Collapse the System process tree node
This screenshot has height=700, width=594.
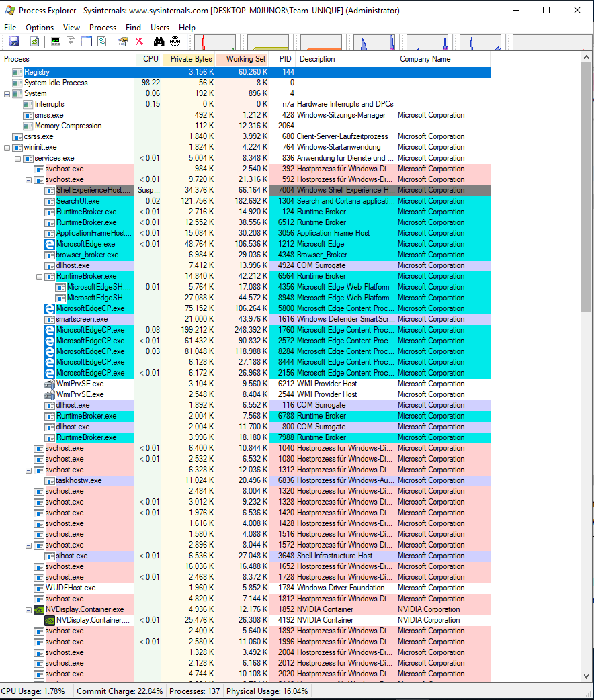coord(7,94)
